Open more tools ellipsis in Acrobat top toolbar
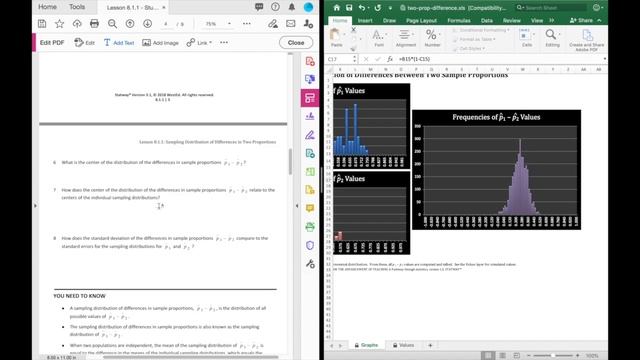The width and height of the screenshot is (640, 360). [x=247, y=24]
